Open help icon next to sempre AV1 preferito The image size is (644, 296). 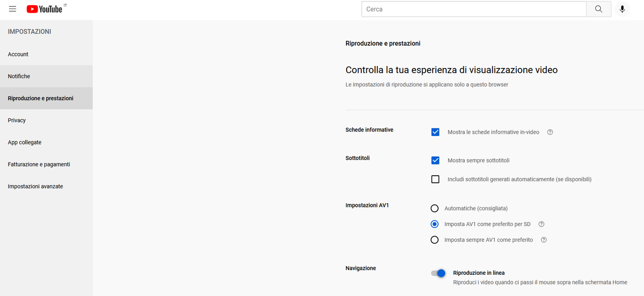point(544,240)
